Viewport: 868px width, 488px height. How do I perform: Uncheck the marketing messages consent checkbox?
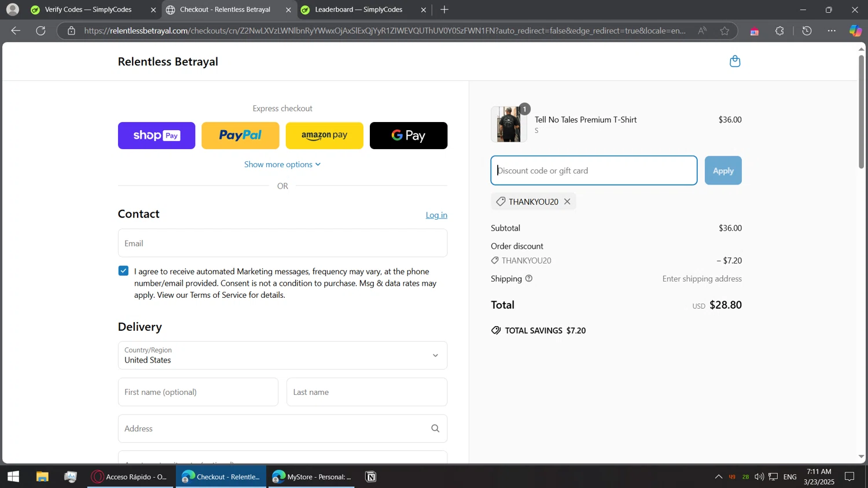pos(123,271)
